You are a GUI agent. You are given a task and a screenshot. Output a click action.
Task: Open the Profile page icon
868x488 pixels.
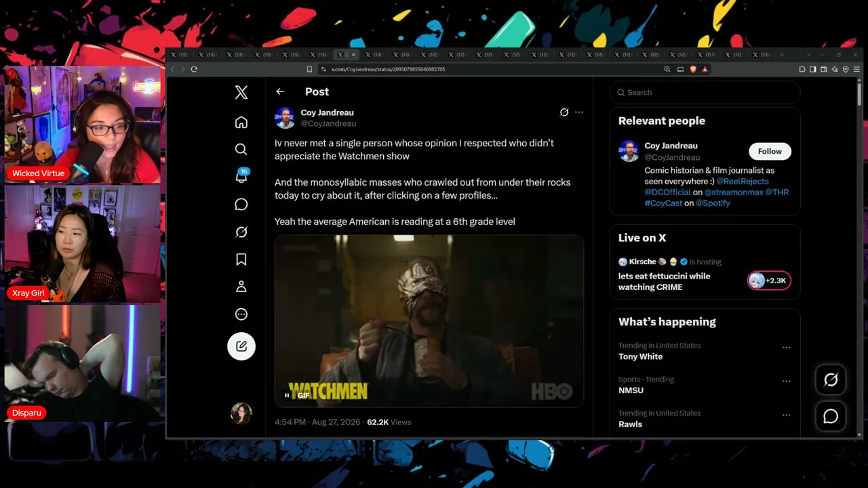tap(241, 287)
